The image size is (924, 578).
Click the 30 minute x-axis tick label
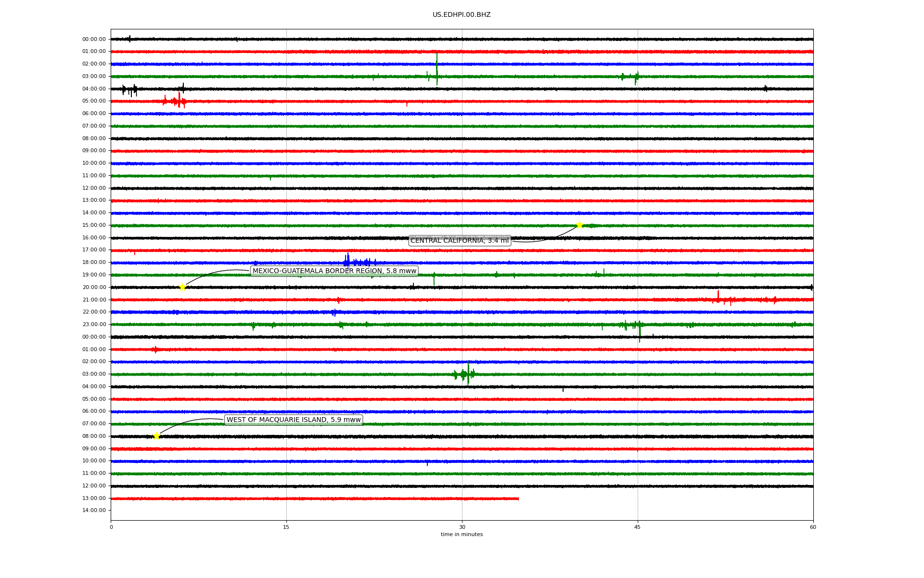462,527
